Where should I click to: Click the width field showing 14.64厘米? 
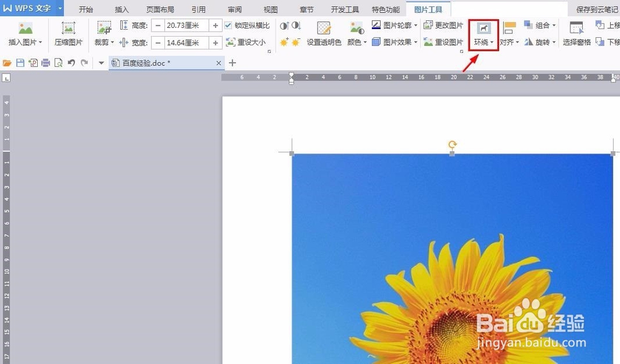(187, 42)
